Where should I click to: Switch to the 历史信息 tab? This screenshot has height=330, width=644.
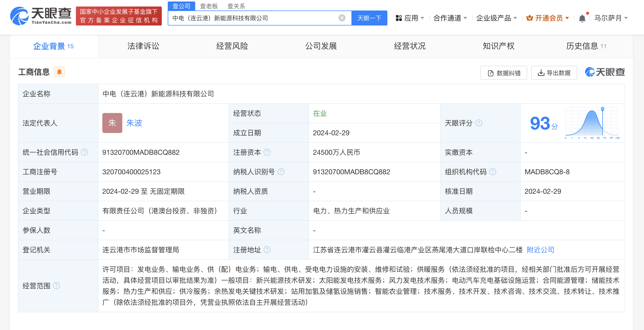(583, 46)
